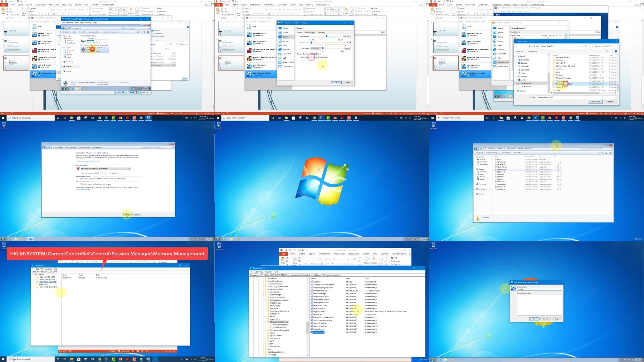Click up-one-level arrow in Select Folder dialog

click(527, 46)
